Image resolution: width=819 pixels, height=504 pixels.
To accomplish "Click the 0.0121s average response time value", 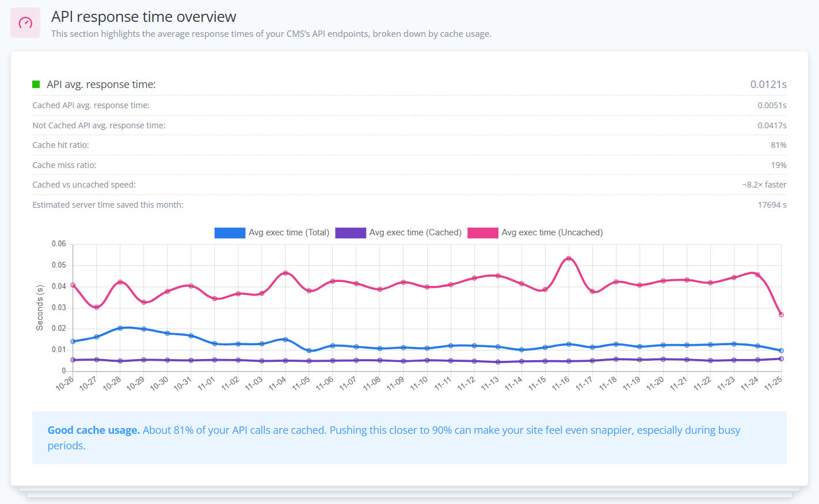I will 768,85.
